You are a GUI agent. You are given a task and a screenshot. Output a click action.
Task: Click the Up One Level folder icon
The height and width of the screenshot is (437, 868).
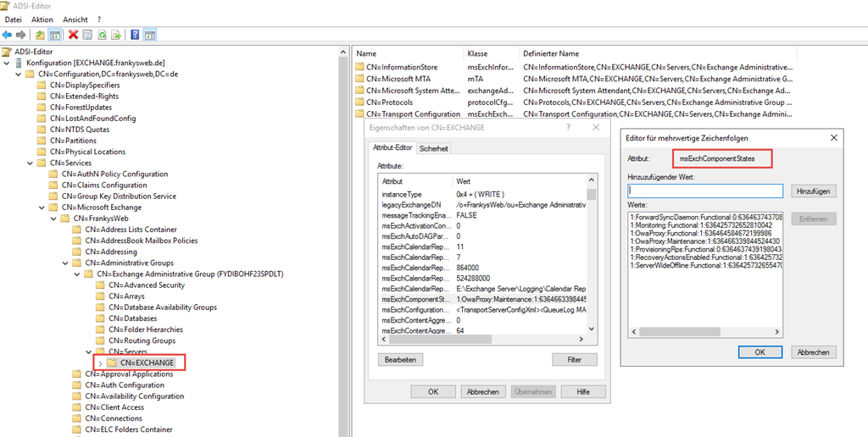point(40,35)
